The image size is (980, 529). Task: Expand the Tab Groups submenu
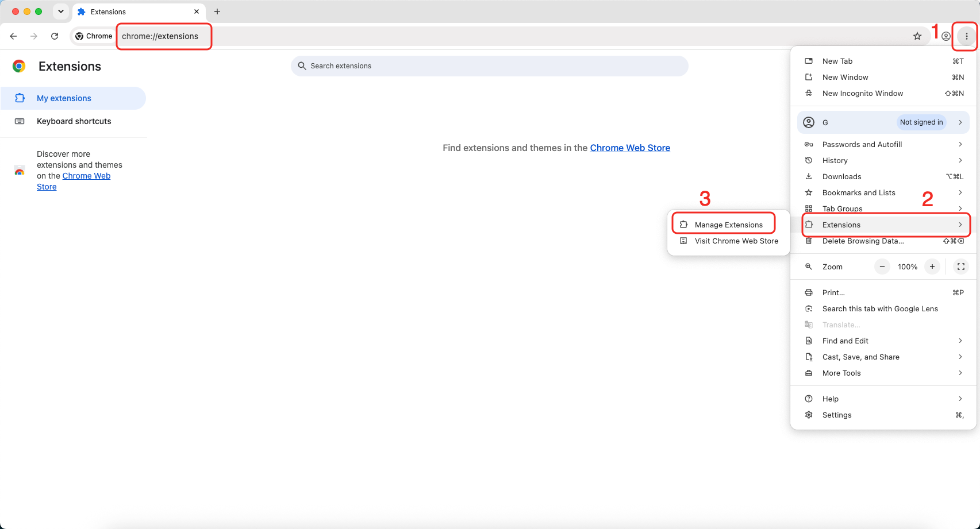883,208
